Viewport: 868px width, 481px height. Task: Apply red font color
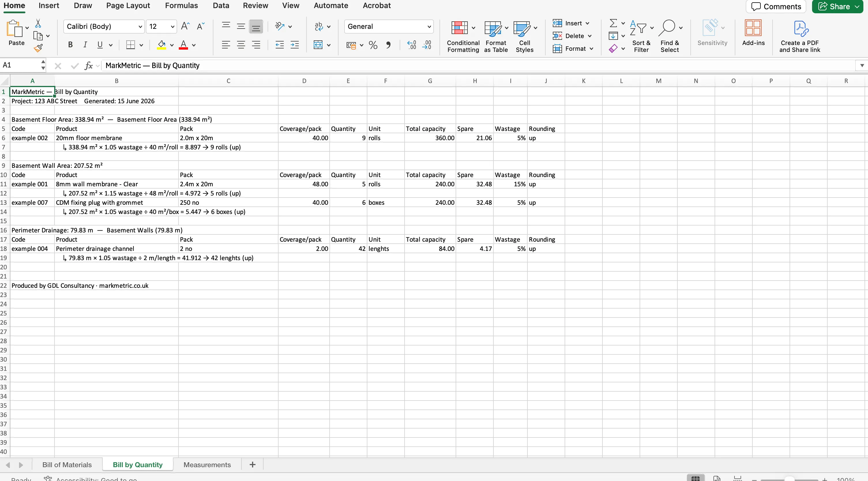183,44
